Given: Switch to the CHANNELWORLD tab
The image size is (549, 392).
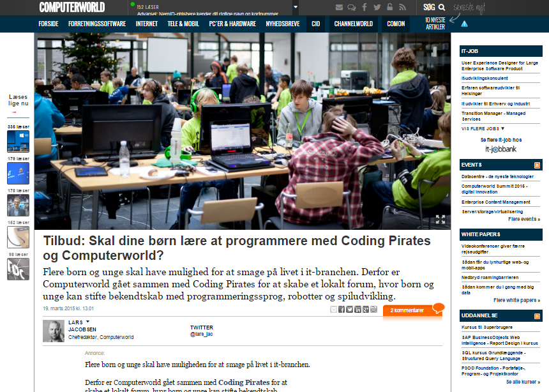Looking at the screenshot, I should (x=353, y=24).
